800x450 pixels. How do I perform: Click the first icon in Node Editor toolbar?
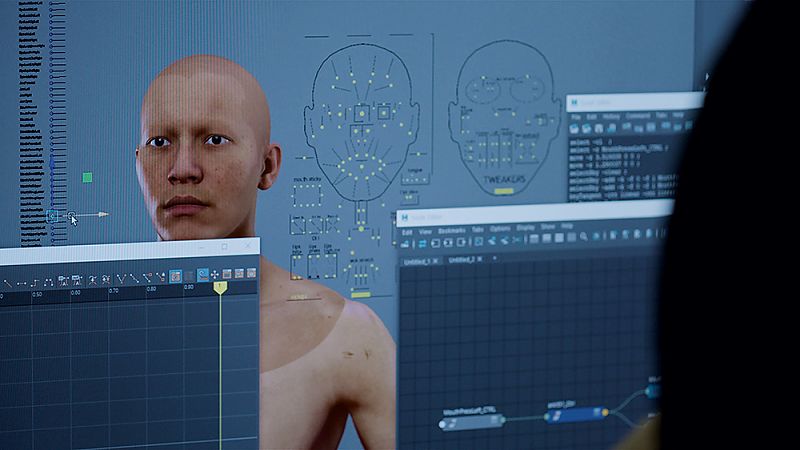(x=405, y=244)
